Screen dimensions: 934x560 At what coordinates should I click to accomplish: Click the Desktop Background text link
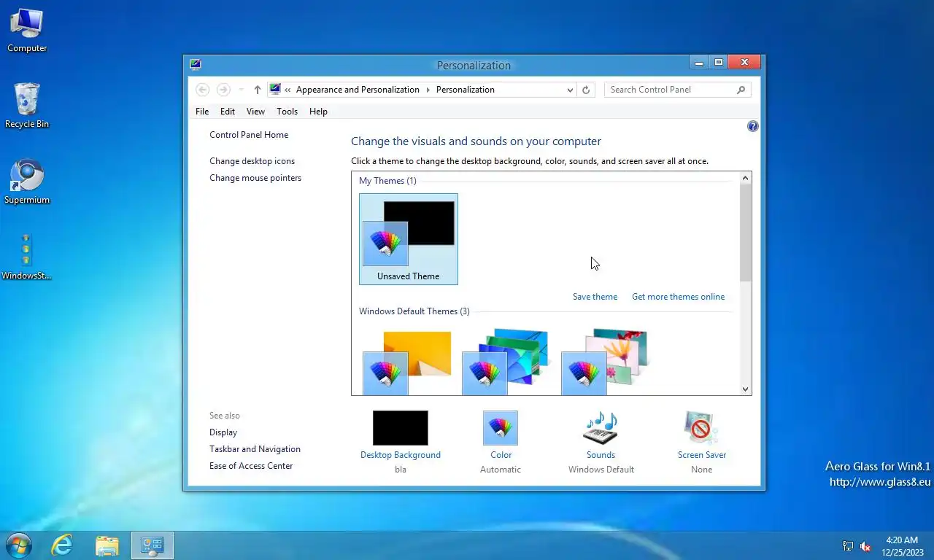click(401, 455)
